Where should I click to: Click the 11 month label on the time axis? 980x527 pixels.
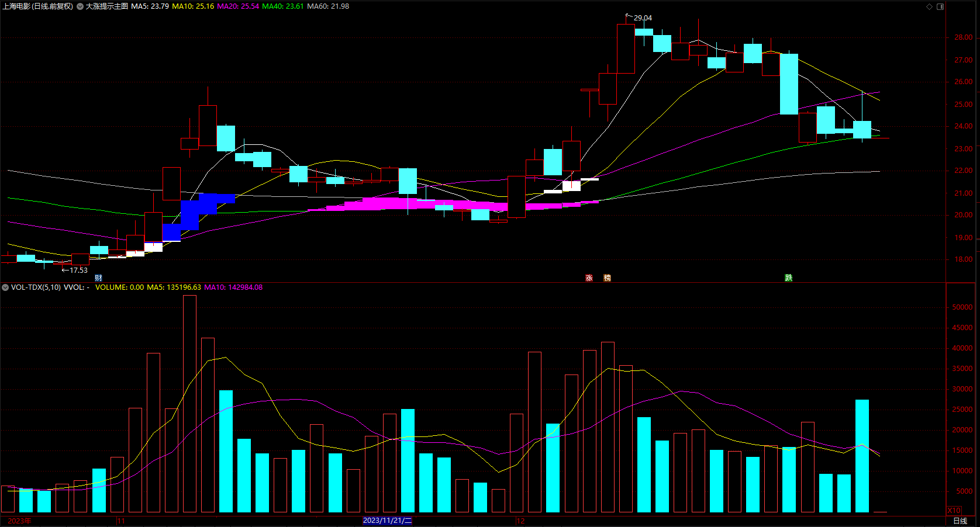click(121, 521)
